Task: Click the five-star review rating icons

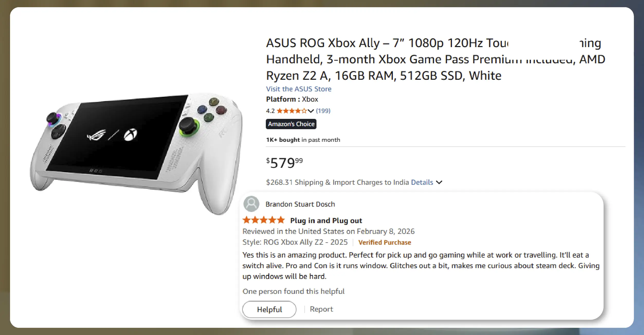Action: 264,220
